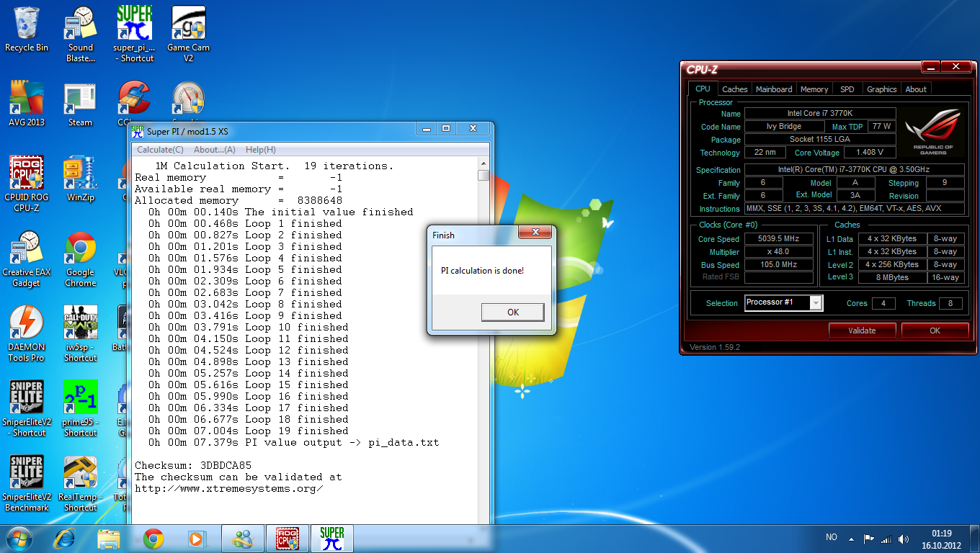Open the About...(A) menu in Super PI
Viewport: 980px width, 553px height.
[215, 150]
